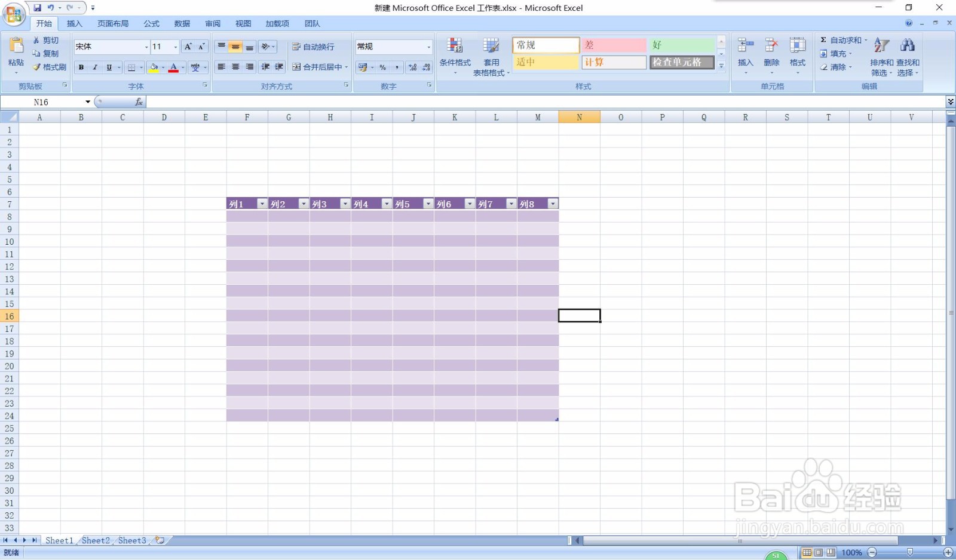956x560 pixels.
Task: Open Conditional Formatting (条件格式)
Action: (455, 56)
